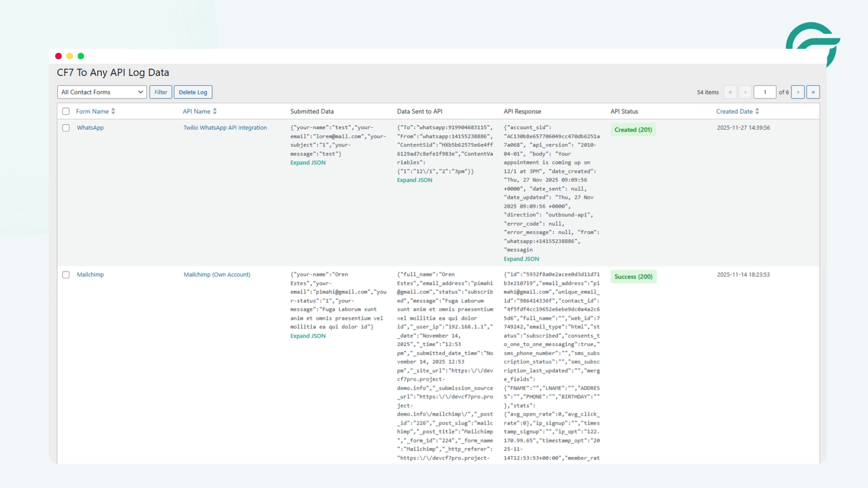868x488 pixels.
Task: Click the previous page arrow icon
Action: 745,92
